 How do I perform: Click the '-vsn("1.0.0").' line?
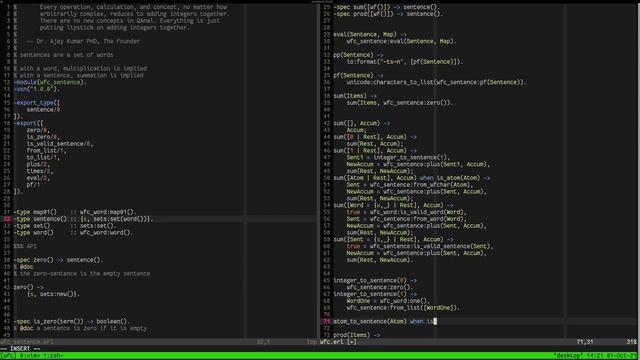(x=37, y=89)
